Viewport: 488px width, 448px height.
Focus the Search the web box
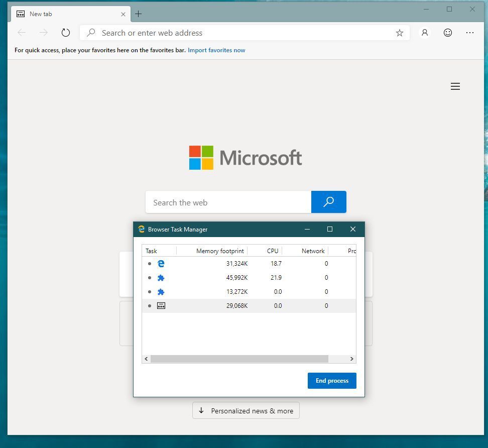pos(228,202)
